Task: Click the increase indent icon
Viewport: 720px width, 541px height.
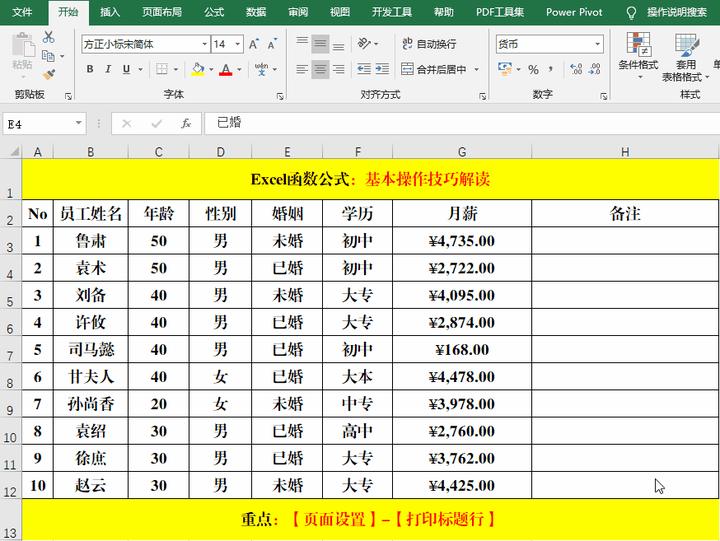Action: coord(382,69)
